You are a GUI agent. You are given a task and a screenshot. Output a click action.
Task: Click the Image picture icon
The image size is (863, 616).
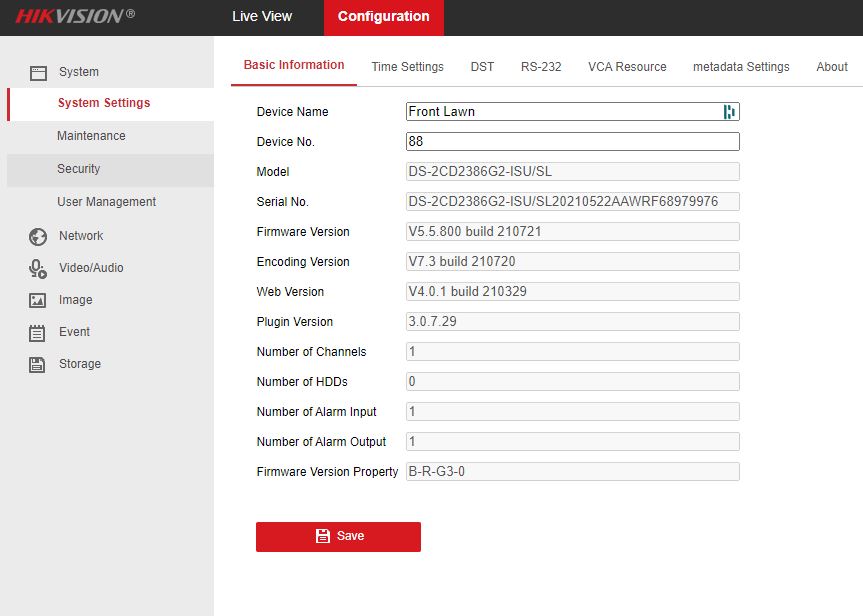tap(38, 300)
